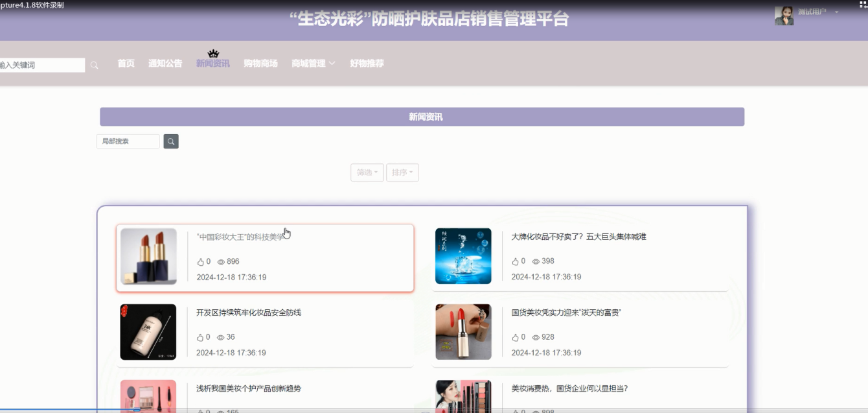Click the user avatar picture

(x=784, y=16)
